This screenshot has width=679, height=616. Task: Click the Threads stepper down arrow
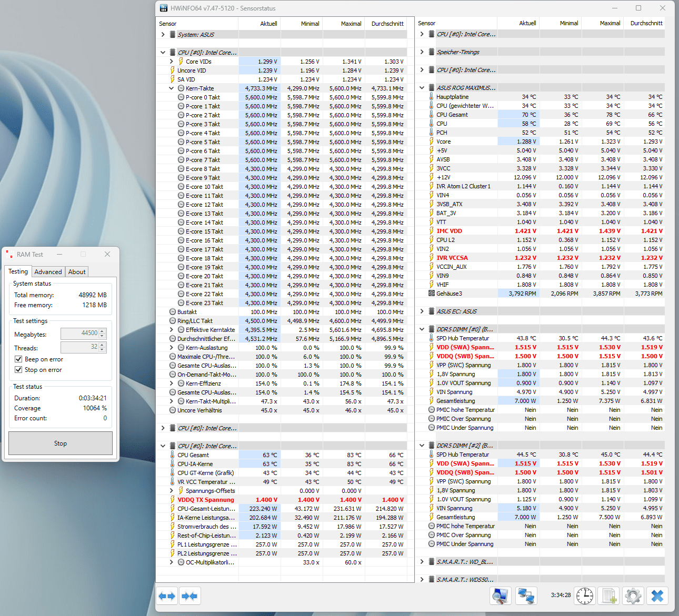(103, 350)
